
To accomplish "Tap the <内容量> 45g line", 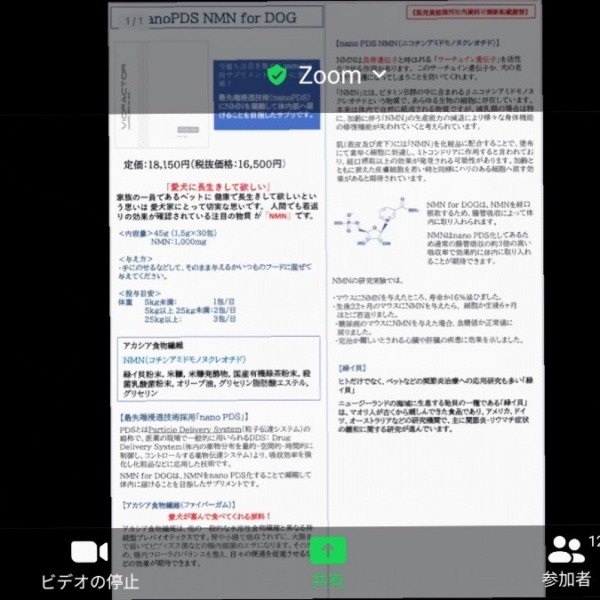I will pyautogui.click(x=167, y=233).
